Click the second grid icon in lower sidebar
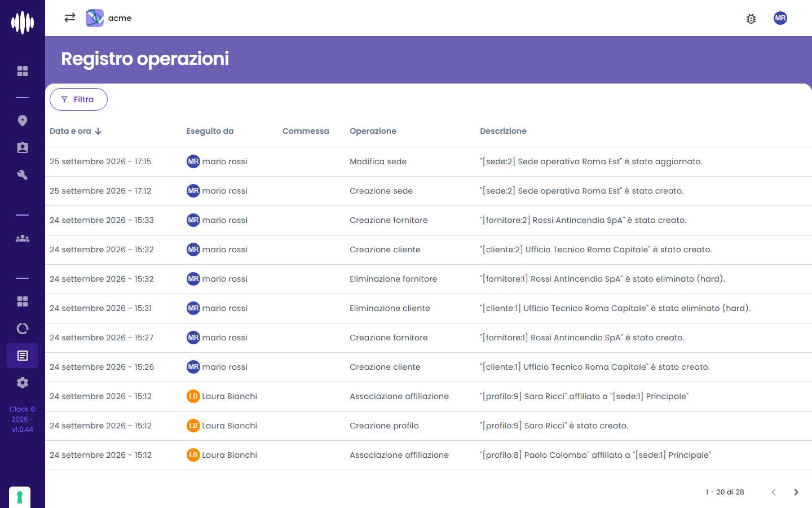The image size is (812, 508). click(23, 301)
